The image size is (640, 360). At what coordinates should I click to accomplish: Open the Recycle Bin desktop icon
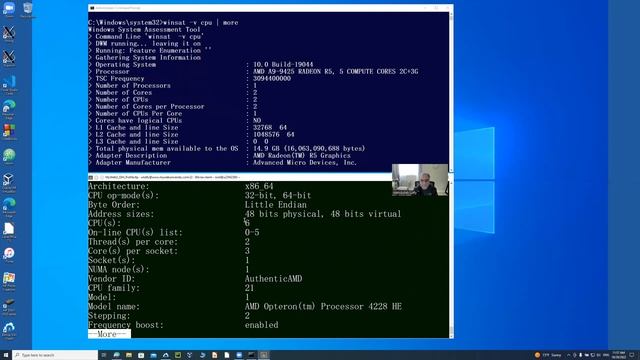(27, 9)
